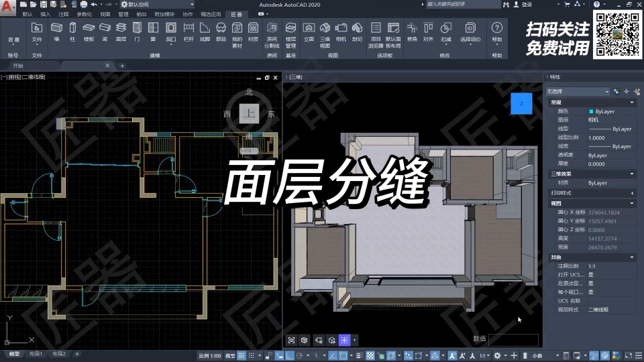644x362 pixels.
Task: Switch to the 立面 (elevation) view
Action: [x=309, y=32]
